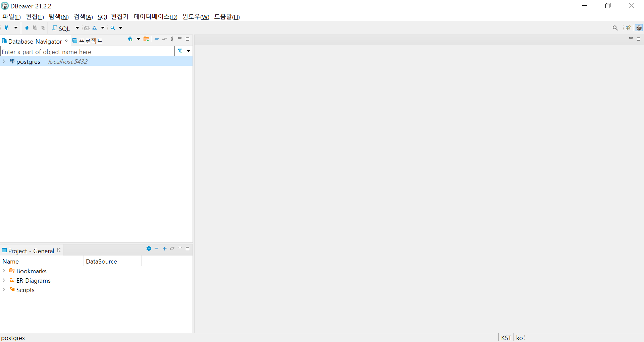Open the 윈도우(W) menu
Image resolution: width=644 pixels, height=342 pixels.
[x=196, y=17]
